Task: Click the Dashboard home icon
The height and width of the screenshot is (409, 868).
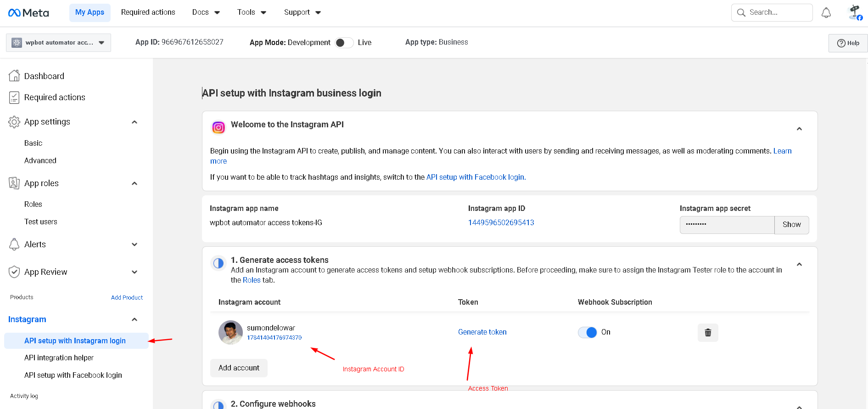Action: tap(14, 76)
